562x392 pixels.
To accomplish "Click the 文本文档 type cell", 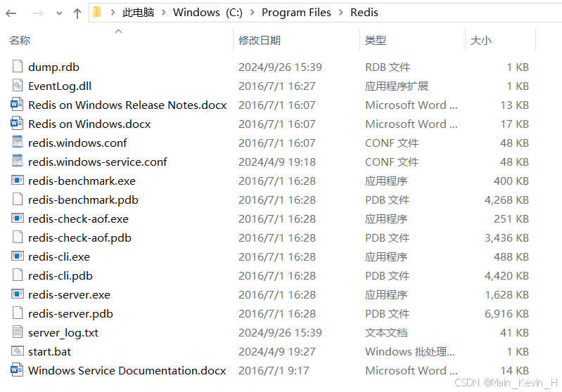I will pyautogui.click(x=386, y=333).
